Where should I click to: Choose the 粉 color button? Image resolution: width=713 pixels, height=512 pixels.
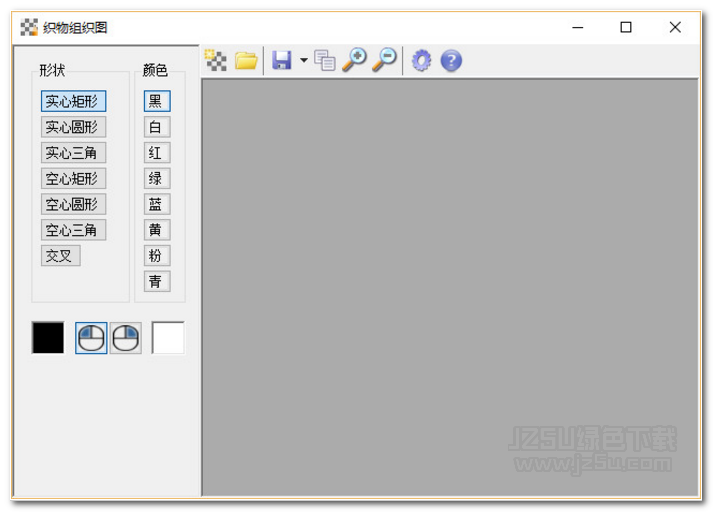(157, 256)
